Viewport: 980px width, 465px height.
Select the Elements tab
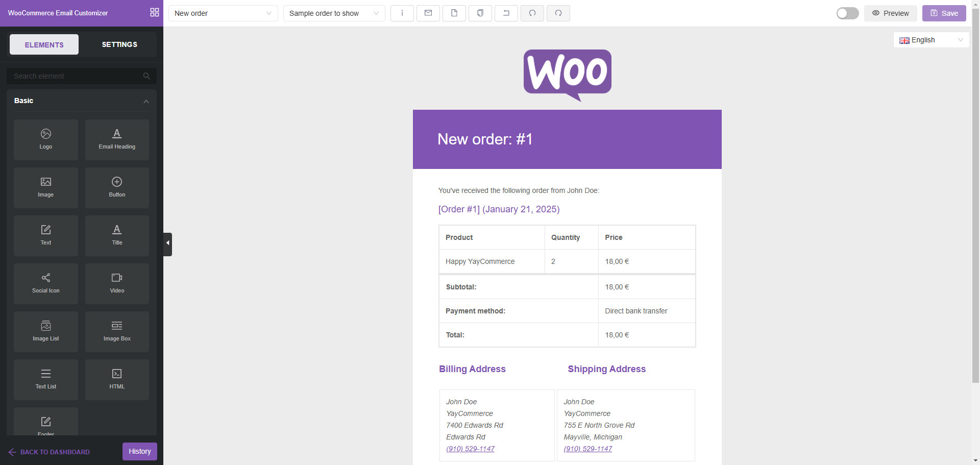pyautogui.click(x=44, y=44)
